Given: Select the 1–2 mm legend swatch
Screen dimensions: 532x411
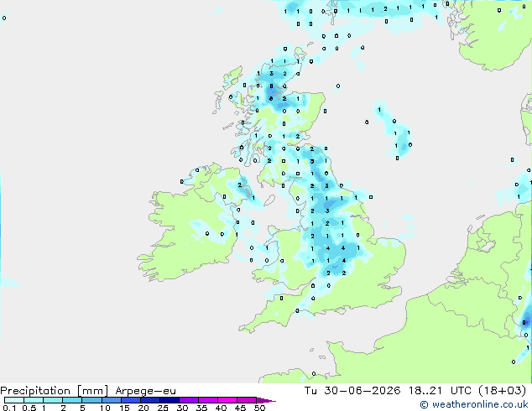Looking at the screenshot, I should pyautogui.click(x=53, y=400).
